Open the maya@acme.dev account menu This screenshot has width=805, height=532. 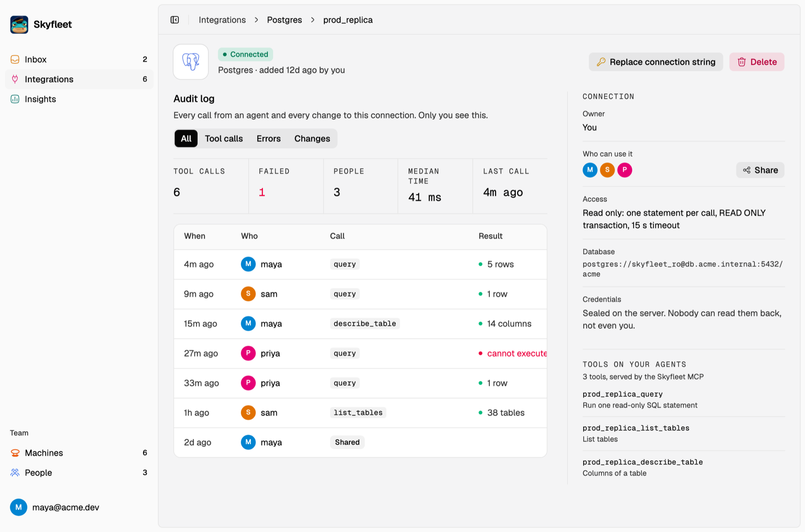pyautogui.click(x=79, y=507)
